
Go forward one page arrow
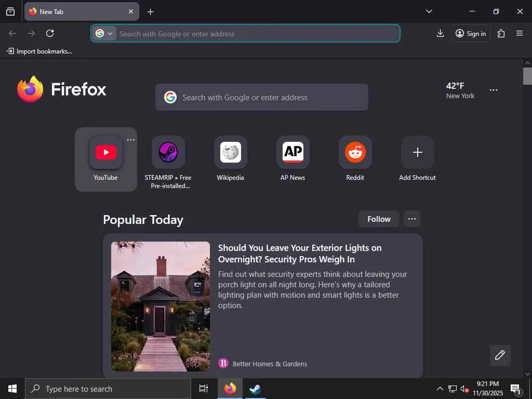(31, 33)
